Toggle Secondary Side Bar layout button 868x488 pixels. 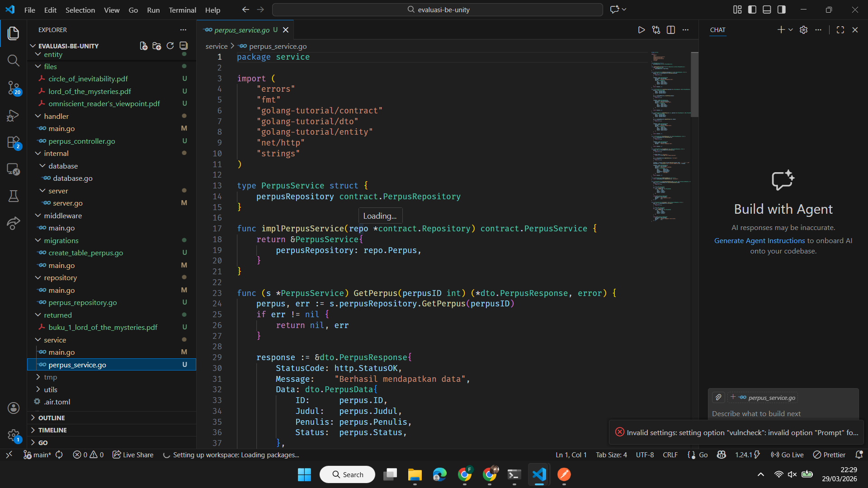pos(782,9)
